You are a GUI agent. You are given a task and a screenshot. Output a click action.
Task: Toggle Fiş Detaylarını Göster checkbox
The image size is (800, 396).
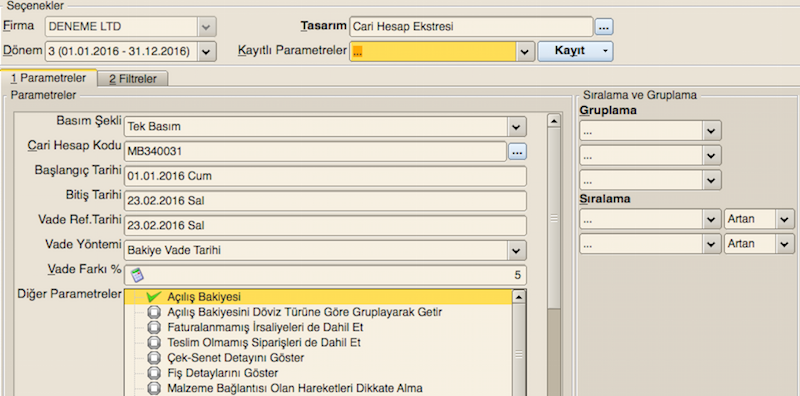coord(154,373)
